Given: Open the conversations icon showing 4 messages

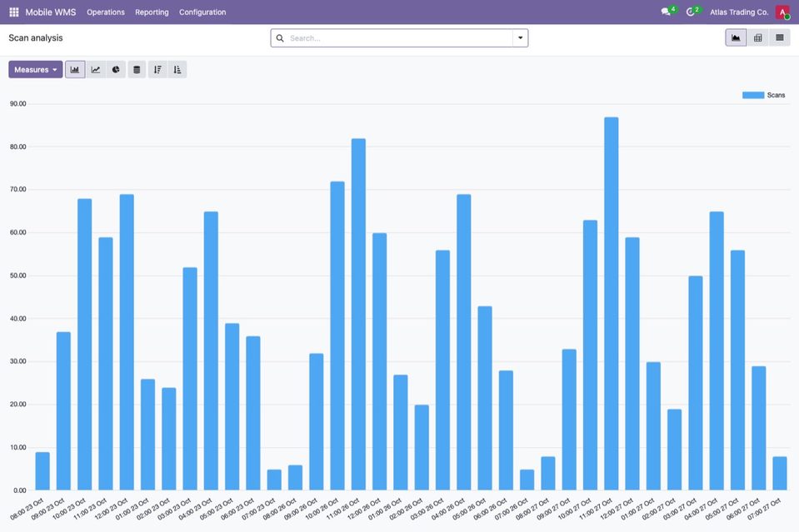Looking at the screenshot, I should coord(666,12).
